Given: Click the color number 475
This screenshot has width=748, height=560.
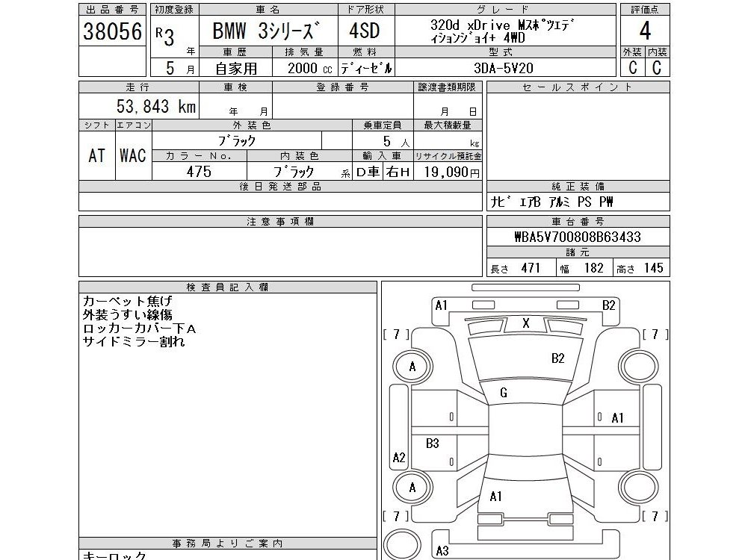Looking at the screenshot, I should coord(199,171).
